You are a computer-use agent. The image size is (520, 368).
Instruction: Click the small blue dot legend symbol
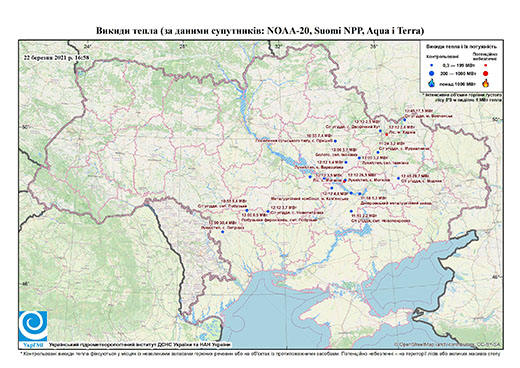coord(432,66)
